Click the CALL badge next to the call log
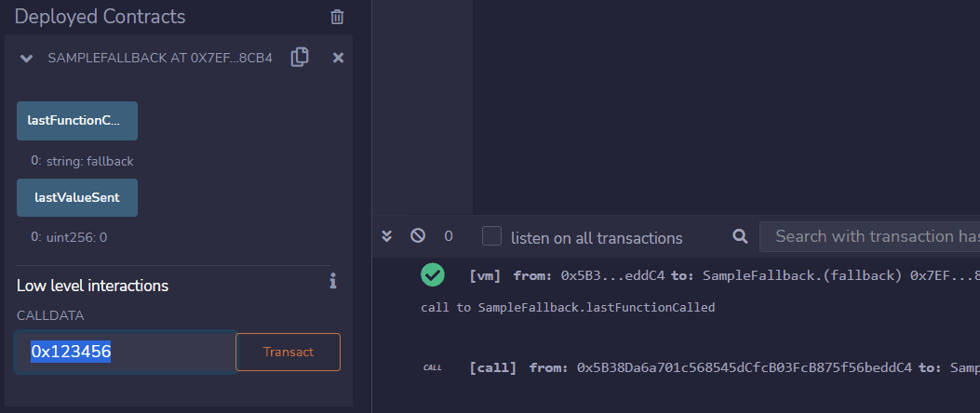This screenshot has width=980, height=413. (x=433, y=367)
